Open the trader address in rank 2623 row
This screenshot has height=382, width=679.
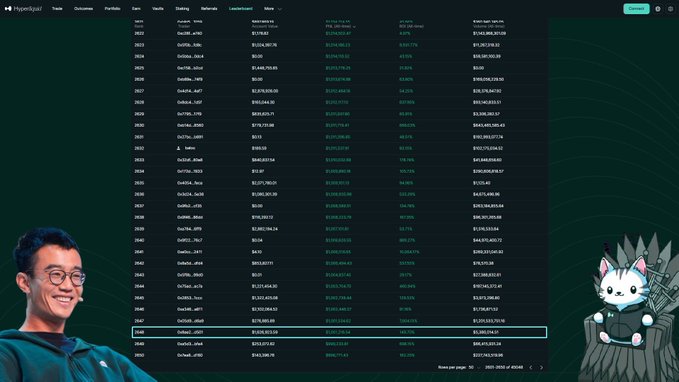tap(189, 45)
